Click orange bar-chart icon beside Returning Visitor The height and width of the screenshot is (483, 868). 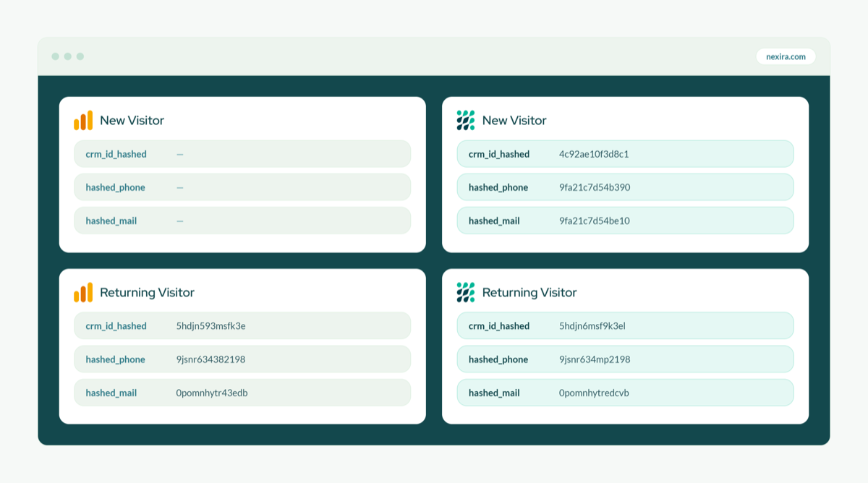pos(83,292)
